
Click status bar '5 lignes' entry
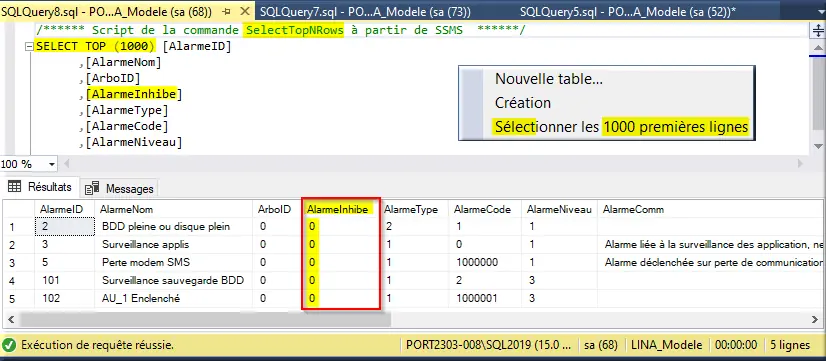(x=789, y=345)
